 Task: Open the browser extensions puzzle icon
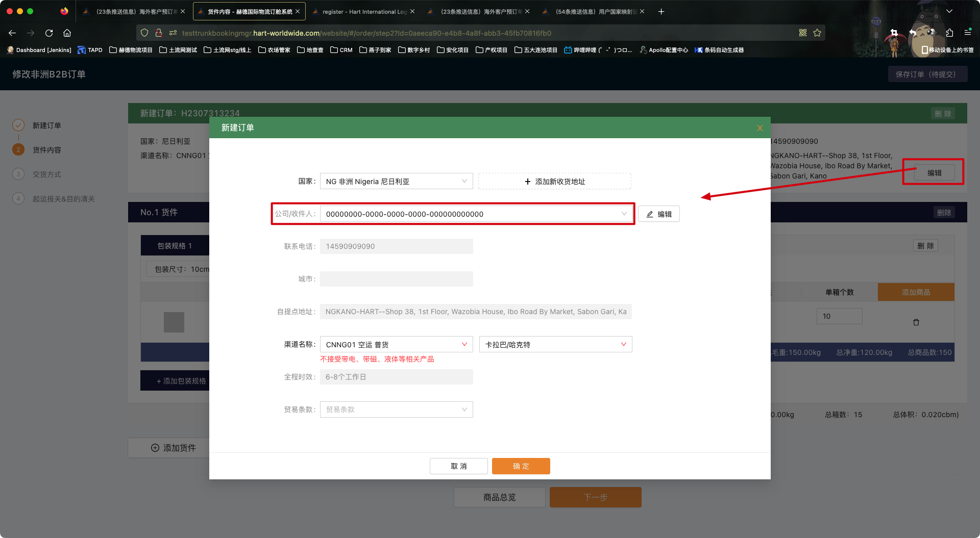click(949, 33)
